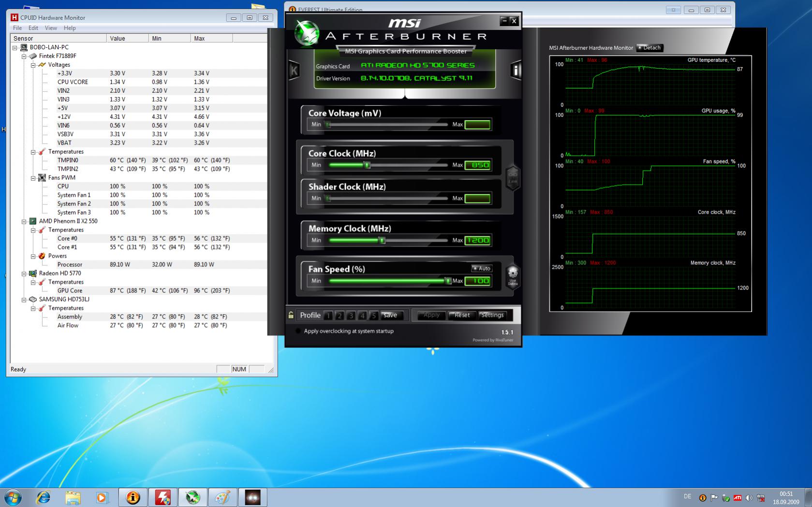Click the Core Clock slider handle
Screen dimensions: 812x507
(367, 165)
